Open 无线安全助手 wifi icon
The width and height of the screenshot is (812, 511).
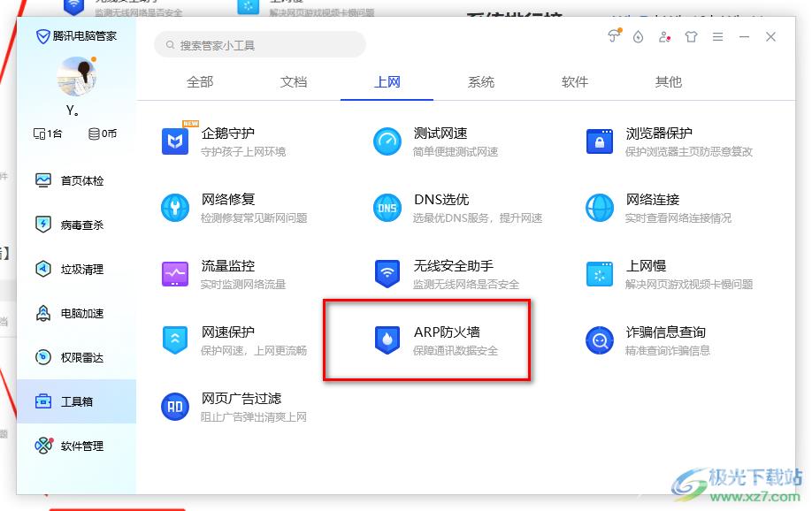click(387, 274)
